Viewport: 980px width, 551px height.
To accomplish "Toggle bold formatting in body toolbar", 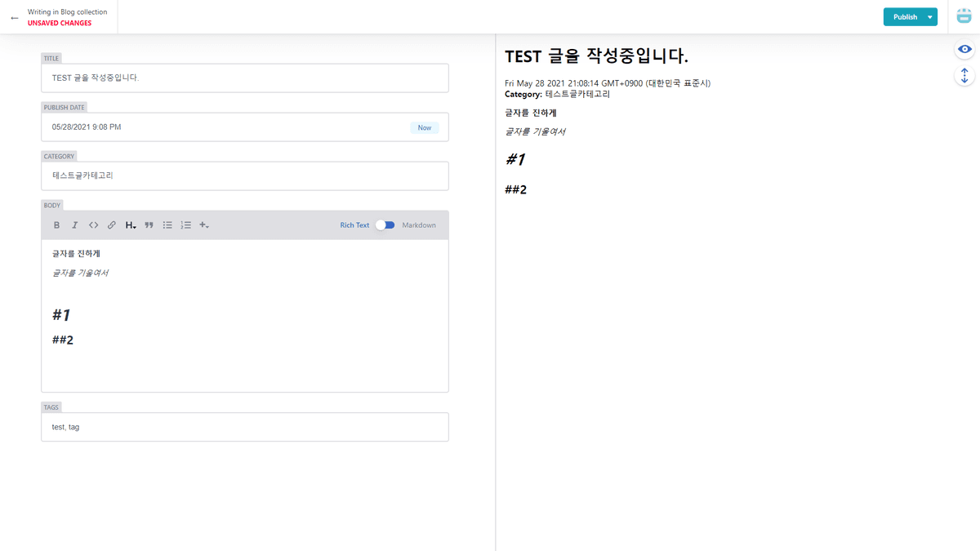I will pos(56,225).
